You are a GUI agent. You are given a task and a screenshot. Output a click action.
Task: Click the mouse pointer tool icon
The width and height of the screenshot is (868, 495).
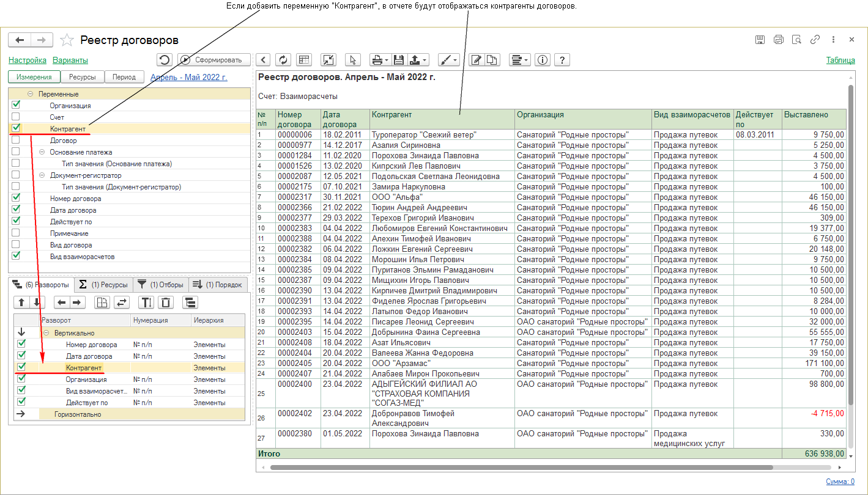tap(352, 59)
